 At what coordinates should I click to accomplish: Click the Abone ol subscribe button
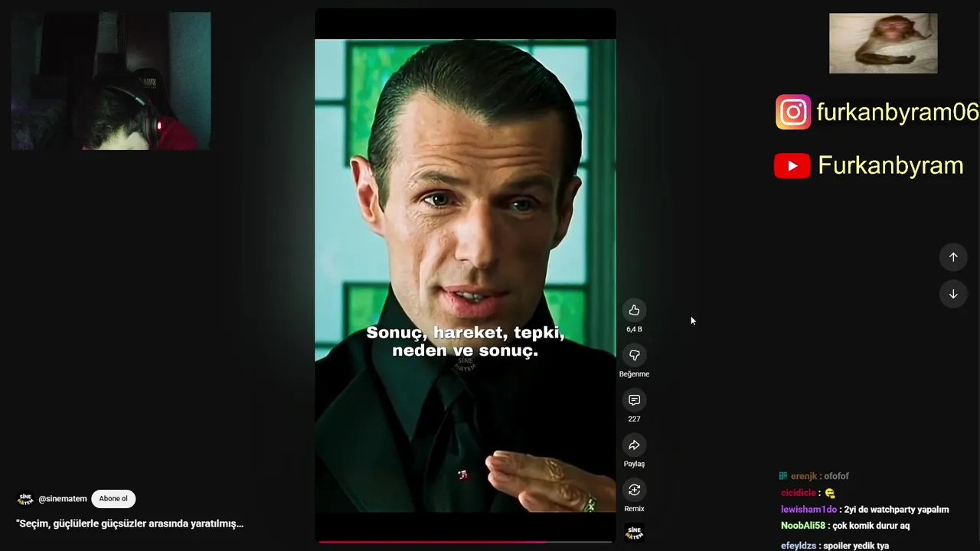coord(113,499)
